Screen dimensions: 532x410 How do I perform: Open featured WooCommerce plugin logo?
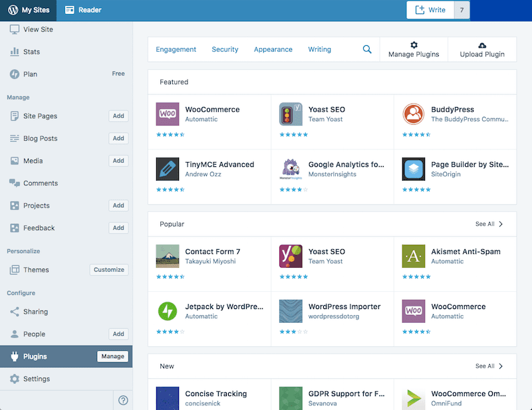point(168,114)
